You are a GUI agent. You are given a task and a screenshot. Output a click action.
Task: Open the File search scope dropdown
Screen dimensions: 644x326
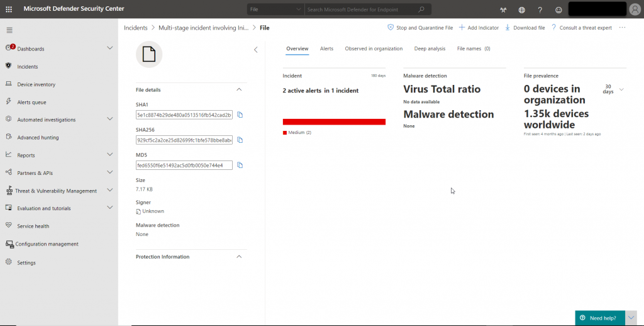[x=275, y=9]
